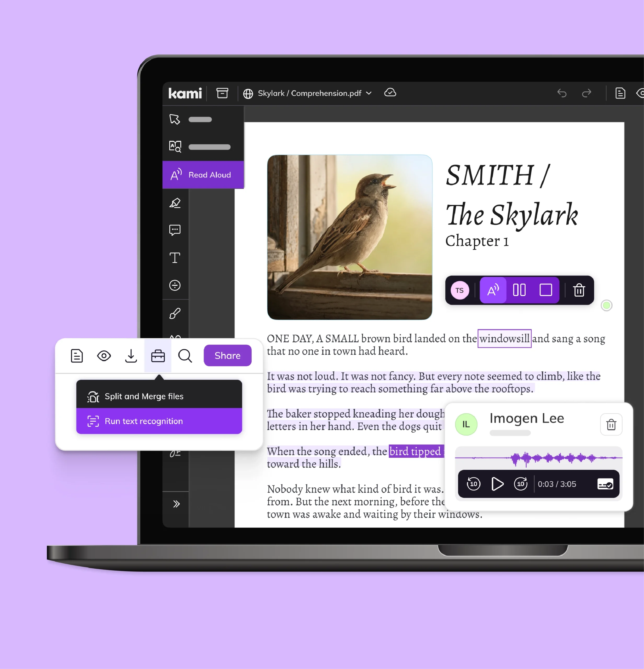Open the toolbox briefcase menu
The image size is (644, 669).
(158, 356)
